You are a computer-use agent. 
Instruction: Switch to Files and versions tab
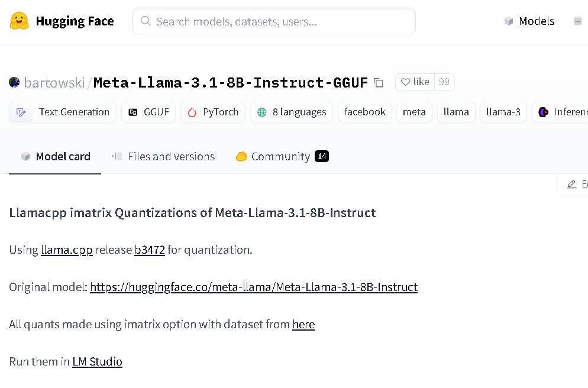click(x=163, y=157)
